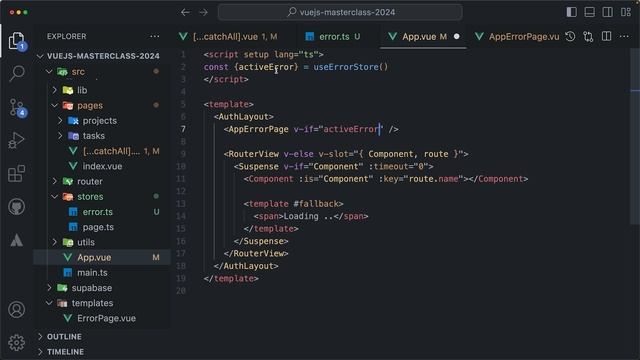Click the EXPLORER panel title

point(67,36)
